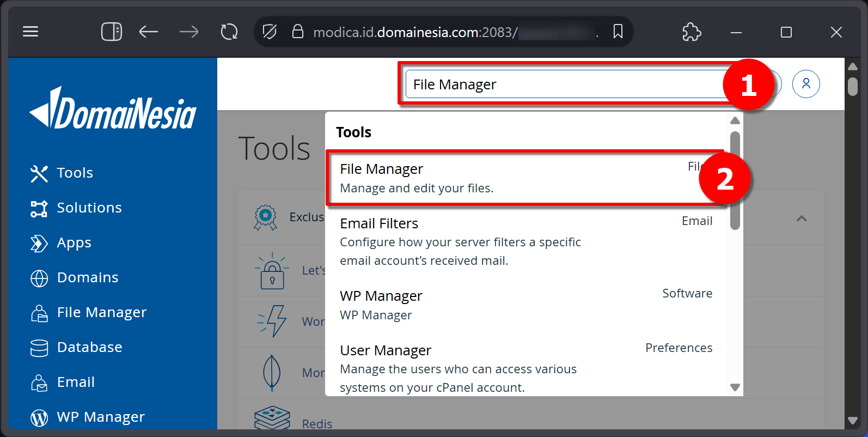Click the Tools heading in search dropdown

pos(353,132)
